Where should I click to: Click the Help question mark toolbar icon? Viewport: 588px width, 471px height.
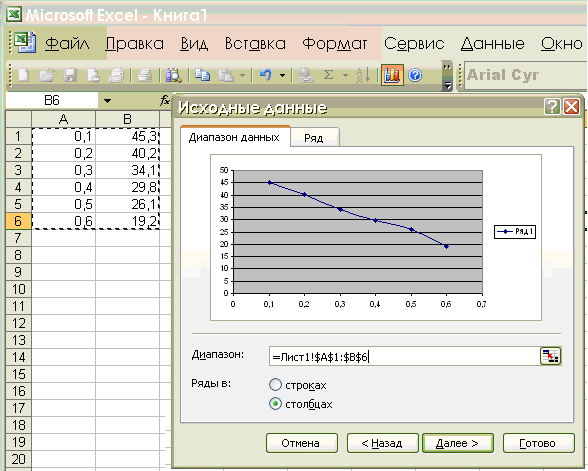click(415, 75)
